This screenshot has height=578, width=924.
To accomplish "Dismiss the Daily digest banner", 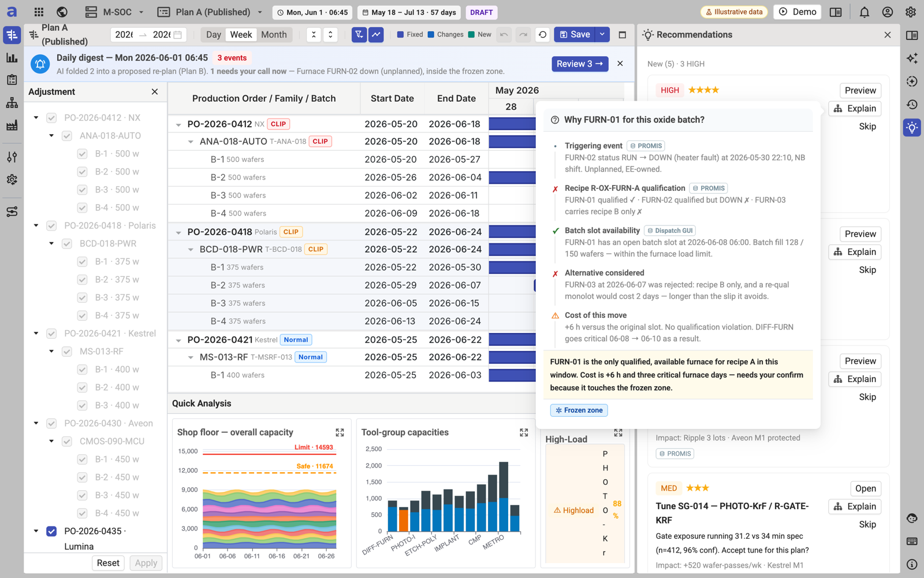I will tap(620, 64).
